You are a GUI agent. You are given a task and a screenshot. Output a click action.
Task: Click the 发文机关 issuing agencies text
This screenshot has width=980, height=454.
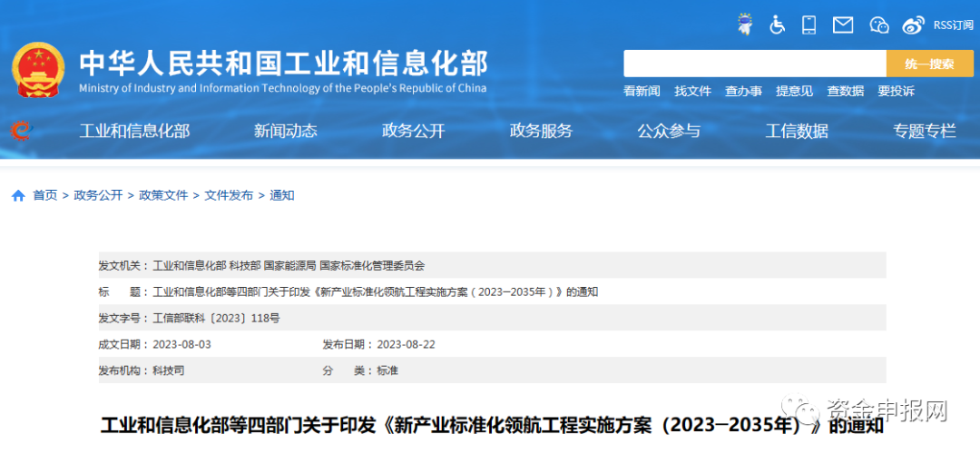[x=289, y=266]
